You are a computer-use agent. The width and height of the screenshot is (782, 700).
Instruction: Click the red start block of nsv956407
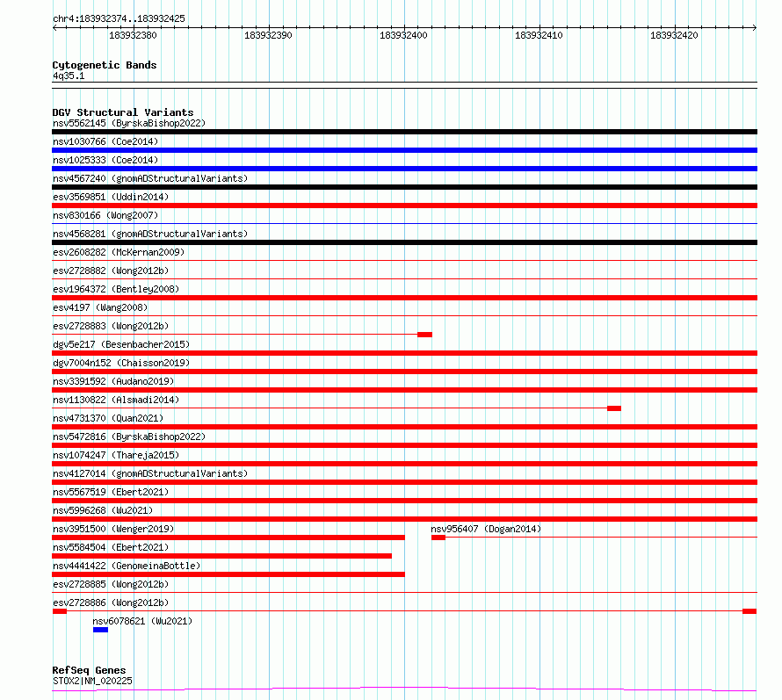pos(438,538)
